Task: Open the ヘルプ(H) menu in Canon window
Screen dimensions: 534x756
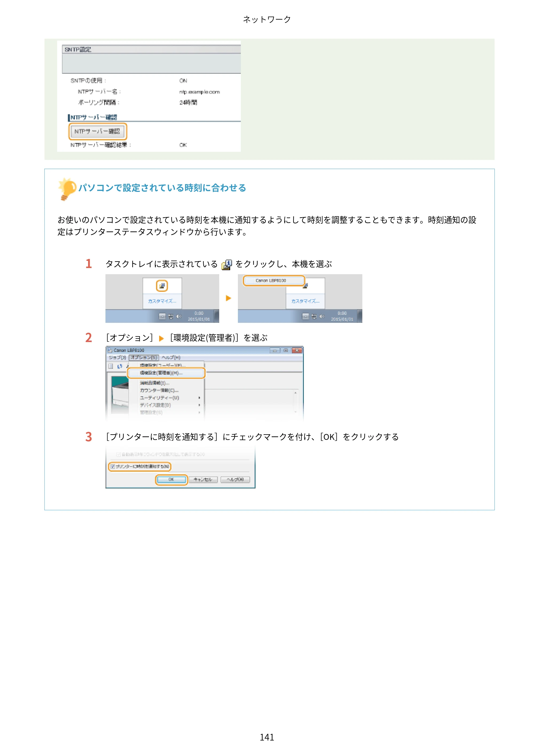Action: [x=171, y=358]
